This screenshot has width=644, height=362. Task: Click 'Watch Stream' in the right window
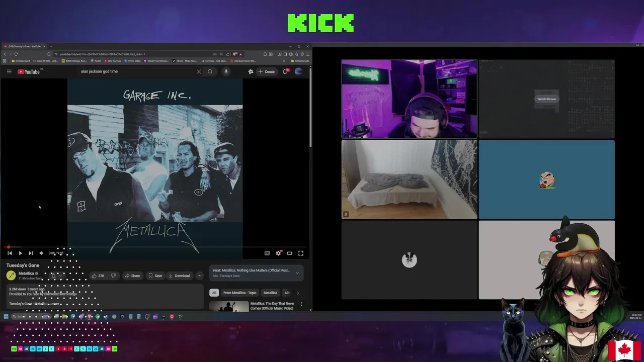point(546,99)
